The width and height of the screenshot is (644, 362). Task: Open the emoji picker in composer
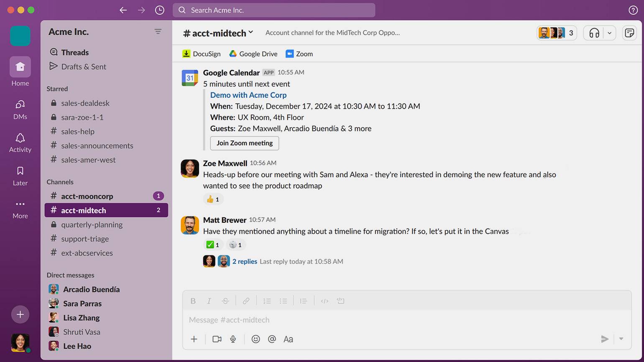[x=256, y=339]
